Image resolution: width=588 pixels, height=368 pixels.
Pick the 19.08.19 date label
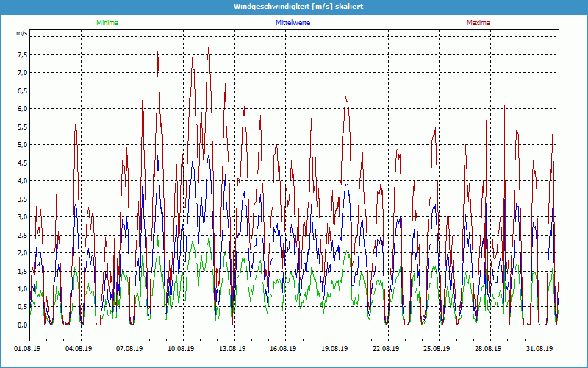click(334, 350)
